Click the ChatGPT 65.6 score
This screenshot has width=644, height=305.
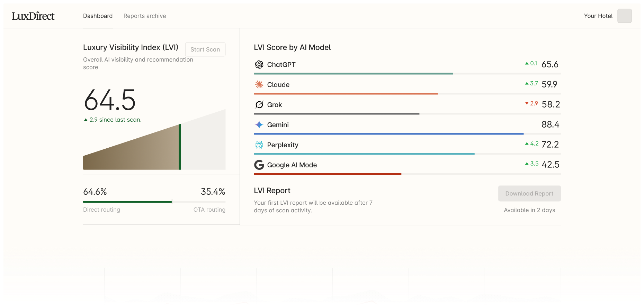[550, 64]
